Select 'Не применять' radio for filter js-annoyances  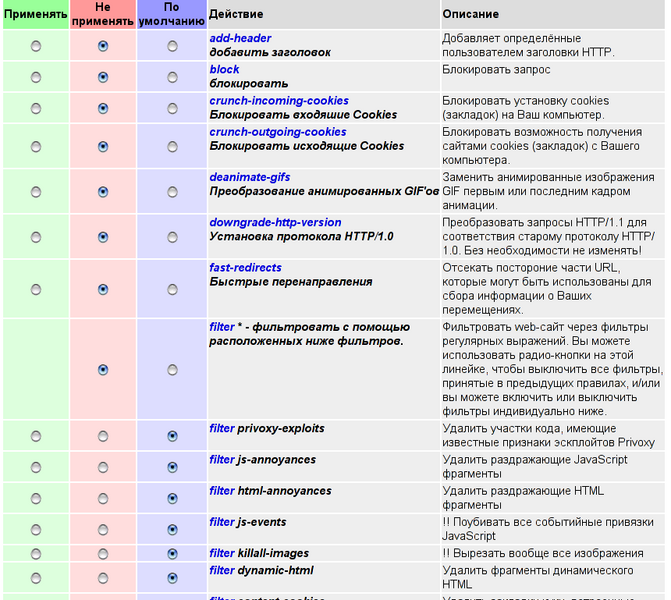[103, 467]
